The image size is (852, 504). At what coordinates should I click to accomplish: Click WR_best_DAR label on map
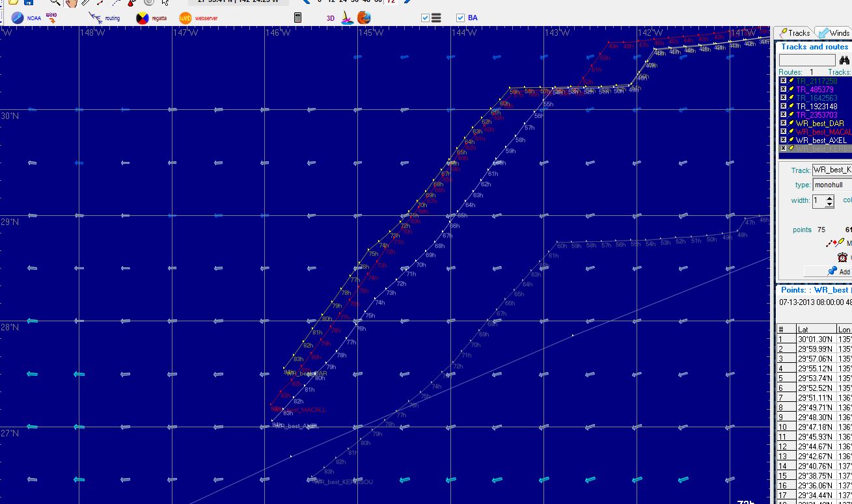306,374
